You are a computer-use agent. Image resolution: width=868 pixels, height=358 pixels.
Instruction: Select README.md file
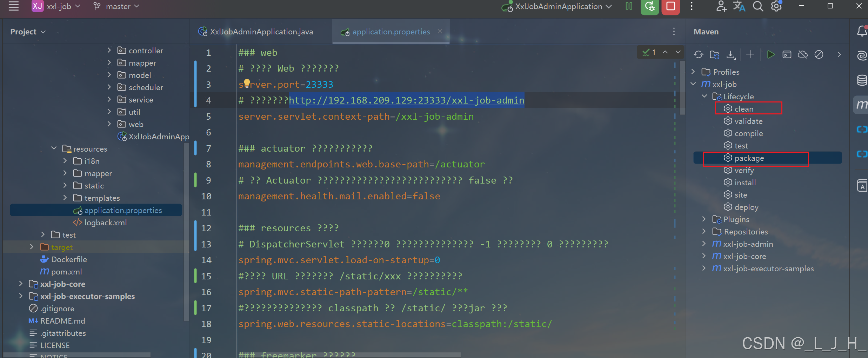[57, 321]
